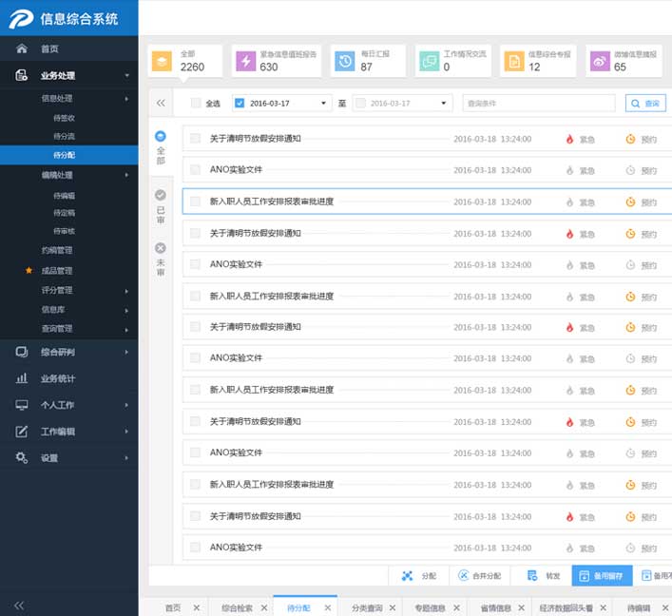This screenshot has height=616, width=672.
Task: Expand the 评分管理 submenu arrow
Action: pyautogui.click(x=126, y=291)
